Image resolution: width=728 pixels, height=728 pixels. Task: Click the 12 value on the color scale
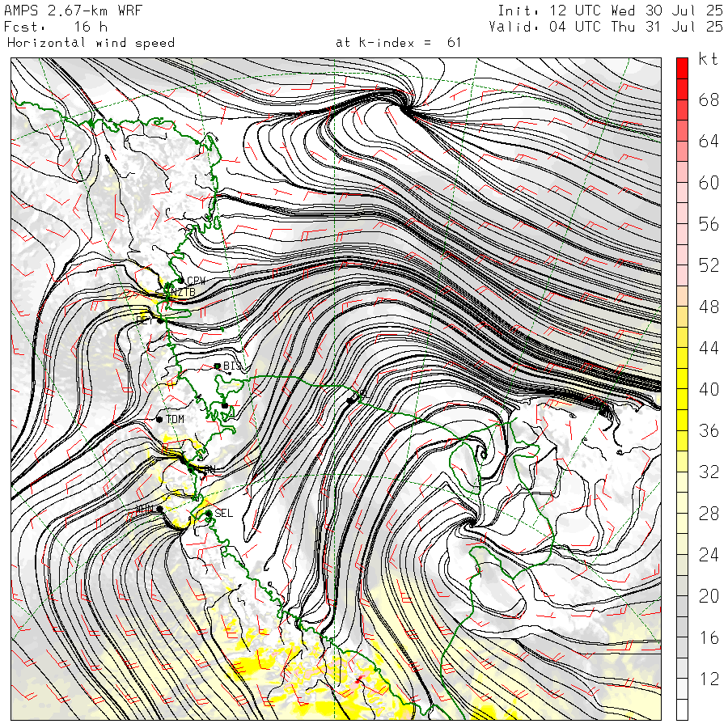pyautogui.click(x=709, y=679)
